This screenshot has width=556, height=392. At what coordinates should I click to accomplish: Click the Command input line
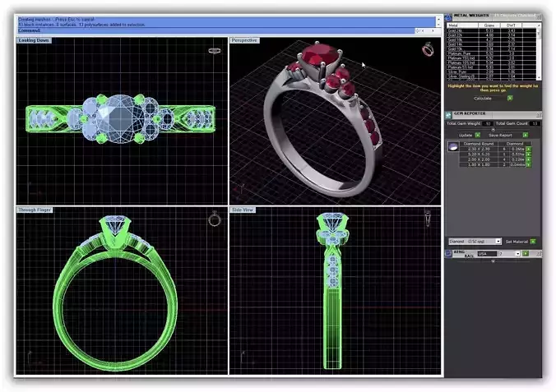(216, 31)
